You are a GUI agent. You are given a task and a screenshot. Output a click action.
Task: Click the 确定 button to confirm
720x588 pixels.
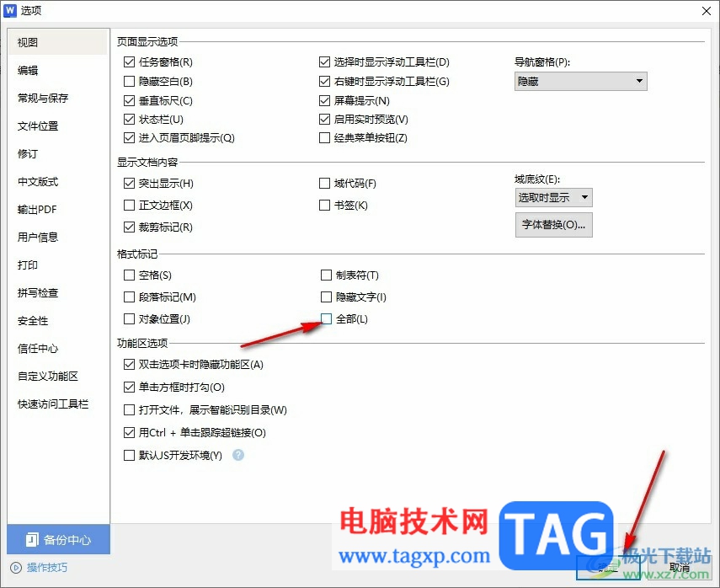point(608,568)
